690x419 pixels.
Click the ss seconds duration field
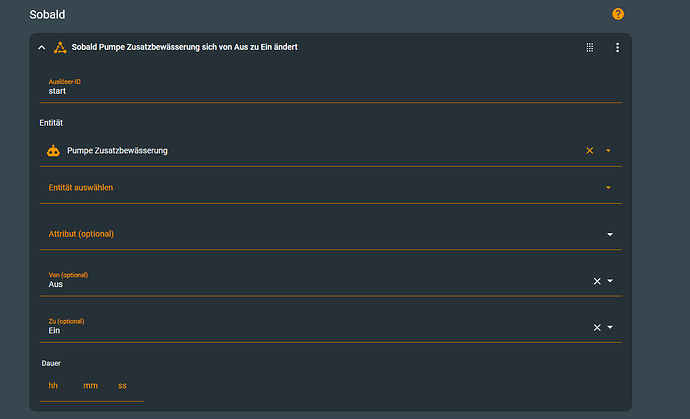123,386
